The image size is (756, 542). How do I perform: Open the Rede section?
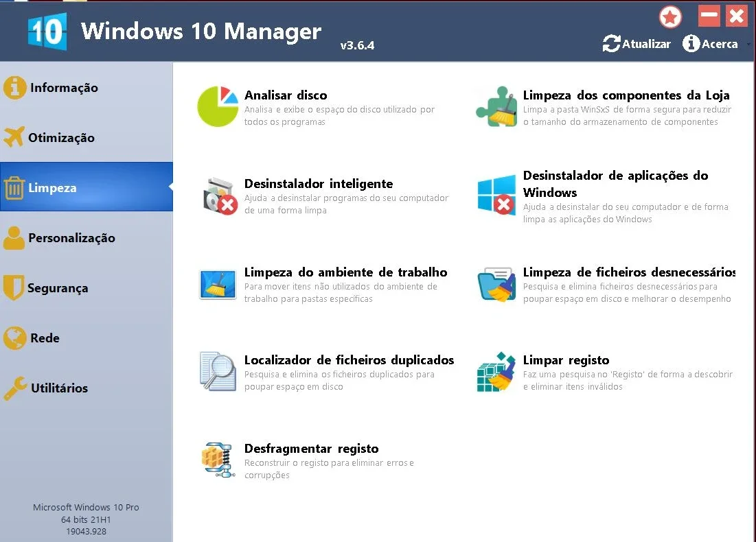(x=87, y=338)
